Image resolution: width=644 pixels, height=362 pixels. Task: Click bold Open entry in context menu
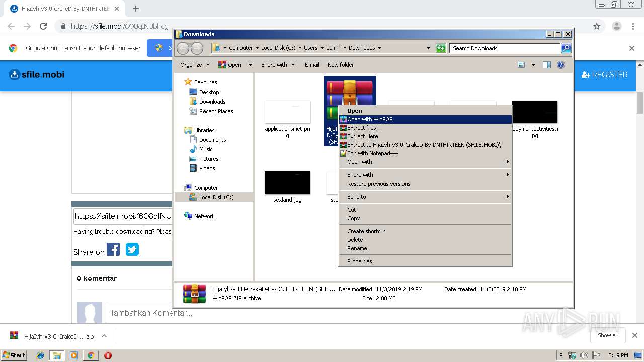point(425,111)
